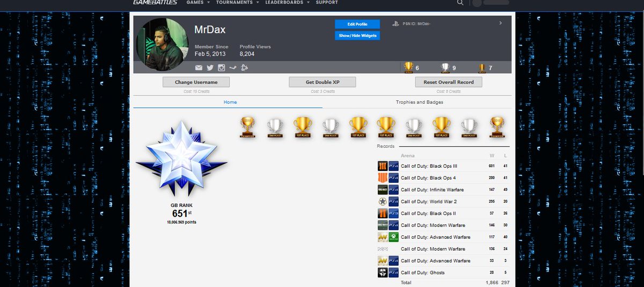Open Advanced Warfare arena with 117 wins

click(435, 237)
